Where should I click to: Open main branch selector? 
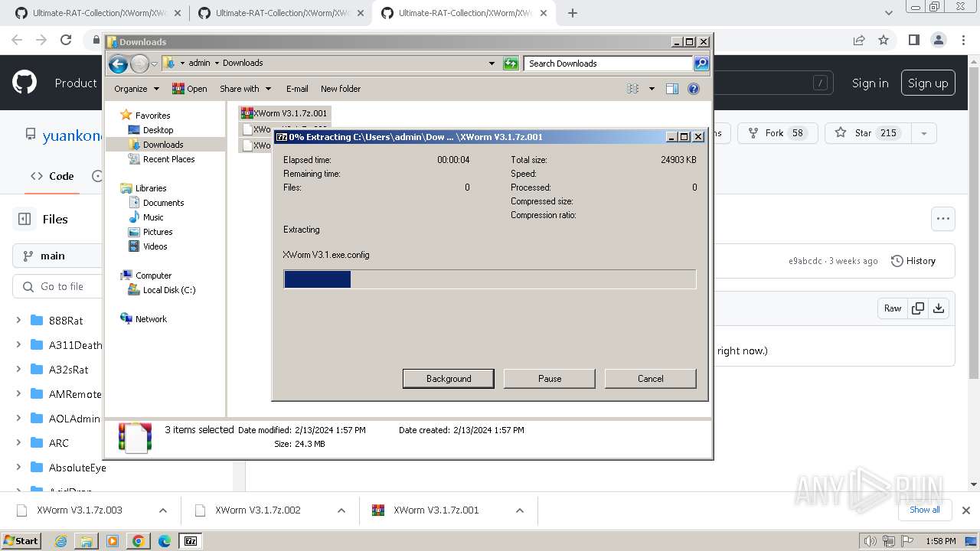57,256
